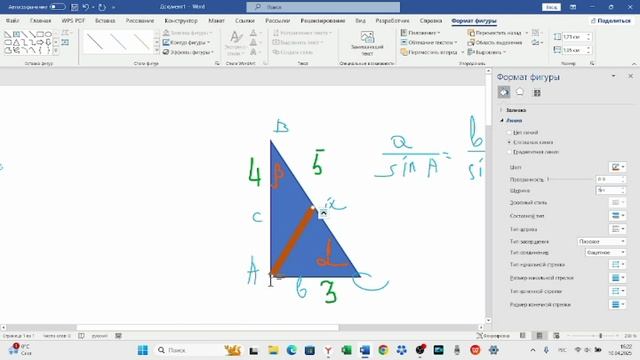Viewport: 640px width, 360px height.
Task: Open the Разработчик tab
Action: (x=392, y=20)
